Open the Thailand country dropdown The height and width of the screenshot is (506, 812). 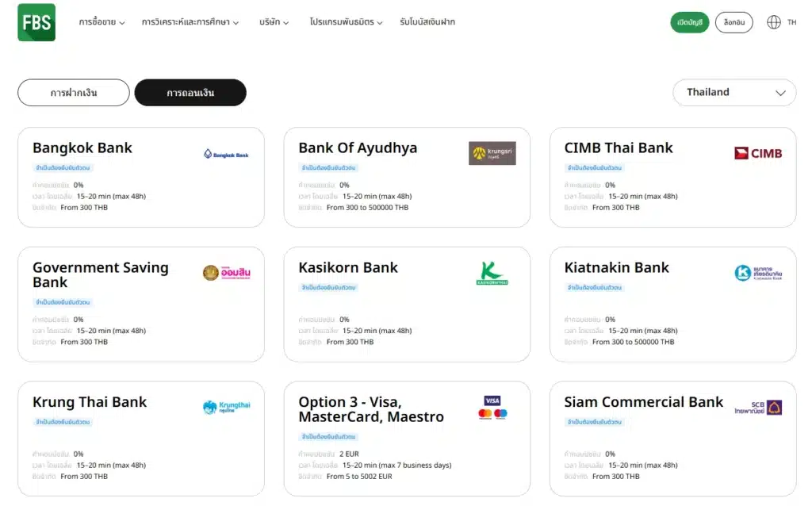point(734,92)
